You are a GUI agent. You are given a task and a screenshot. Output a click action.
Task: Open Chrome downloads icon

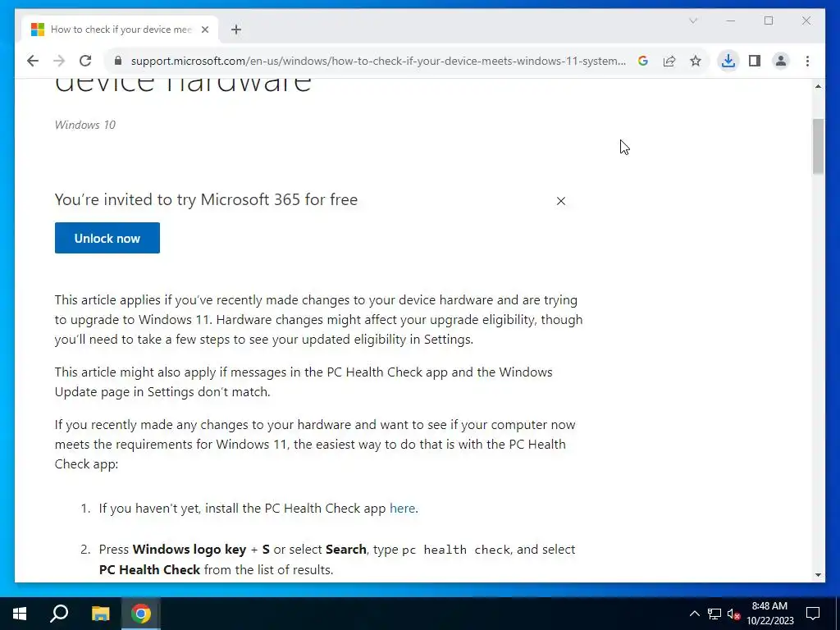728,61
